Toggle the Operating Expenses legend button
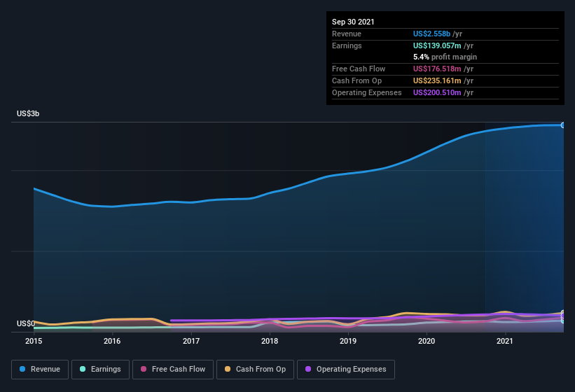Viewport: 575px width, 392px height. pyautogui.click(x=346, y=370)
